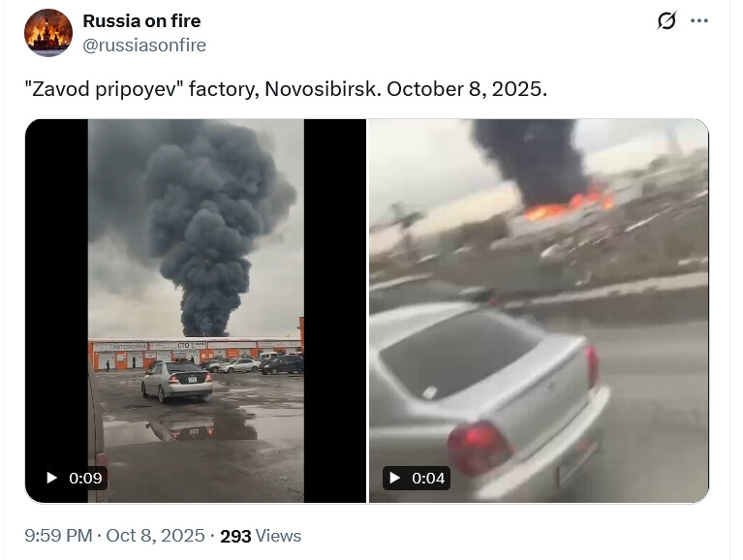Click the play triangle on right video
Viewport: 743px width, 560px height.
point(394,478)
